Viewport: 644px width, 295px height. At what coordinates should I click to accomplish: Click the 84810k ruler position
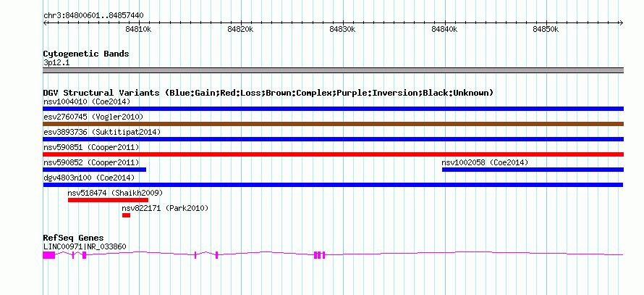[138, 29]
